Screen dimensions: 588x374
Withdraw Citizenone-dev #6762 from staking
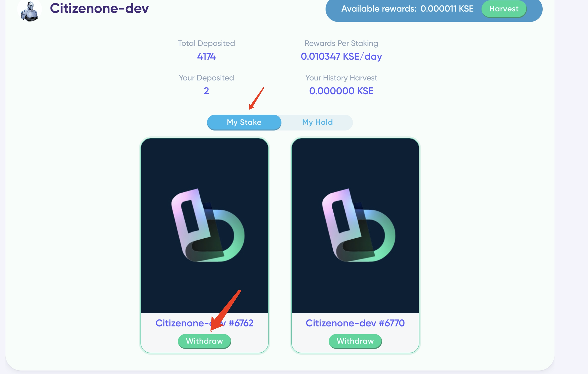click(204, 341)
